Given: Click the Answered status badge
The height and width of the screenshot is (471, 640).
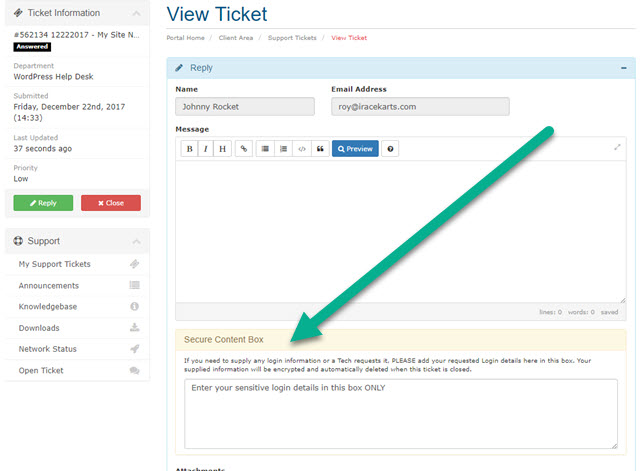Looking at the screenshot, I should click(x=32, y=47).
